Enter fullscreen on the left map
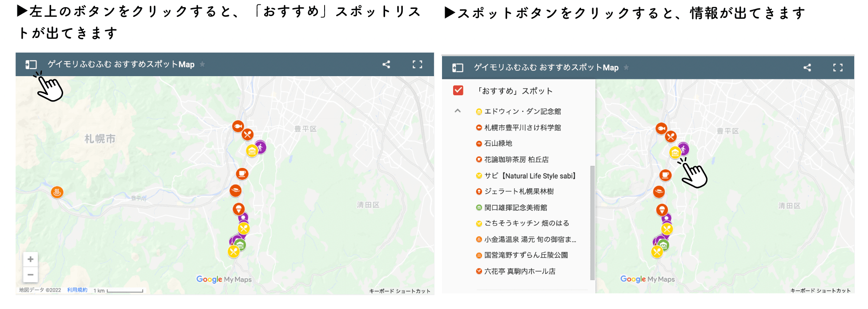Screen dimensions: 868x309 coord(417,65)
